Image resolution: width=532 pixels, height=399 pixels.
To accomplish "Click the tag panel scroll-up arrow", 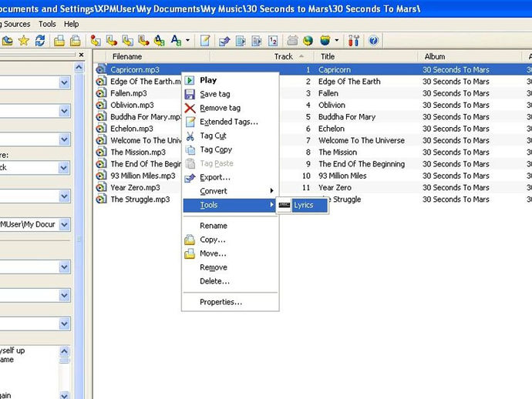I will tap(79, 68).
